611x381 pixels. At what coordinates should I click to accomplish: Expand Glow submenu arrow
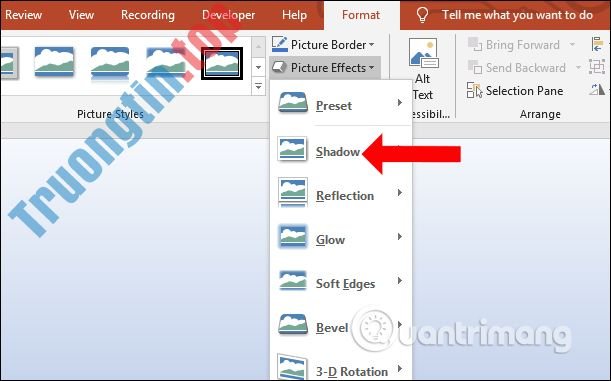pos(400,236)
